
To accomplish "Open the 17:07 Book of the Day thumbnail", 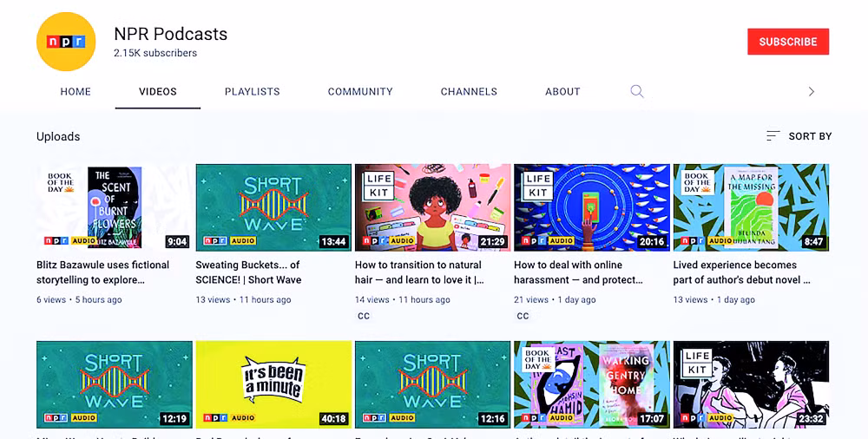I will pos(592,384).
